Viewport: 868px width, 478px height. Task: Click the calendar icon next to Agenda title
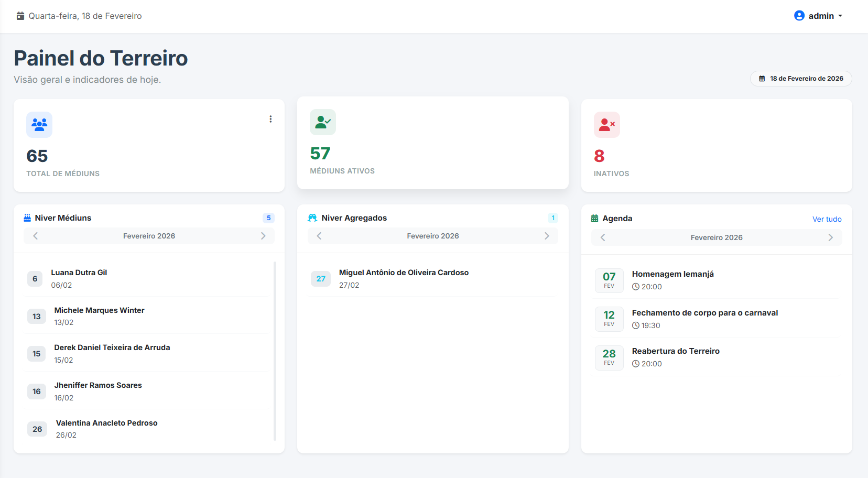pyautogui.click(x=595, y=218)
